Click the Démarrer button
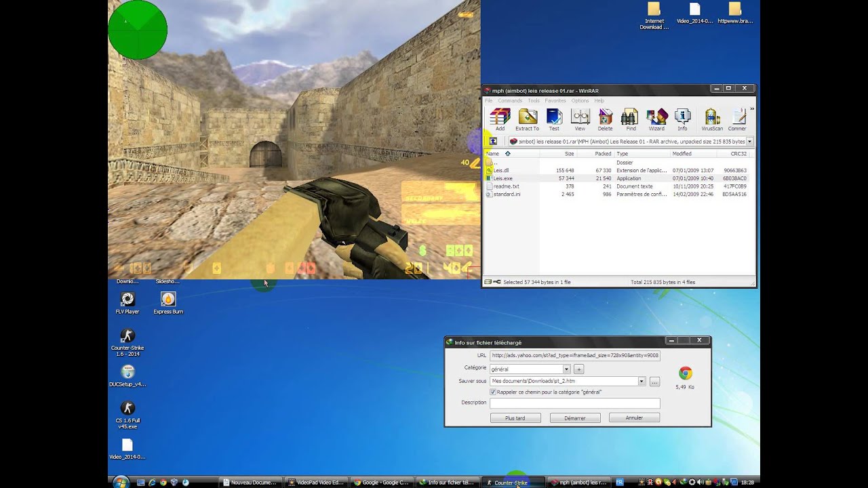868x488 pixels. [574, 418]
